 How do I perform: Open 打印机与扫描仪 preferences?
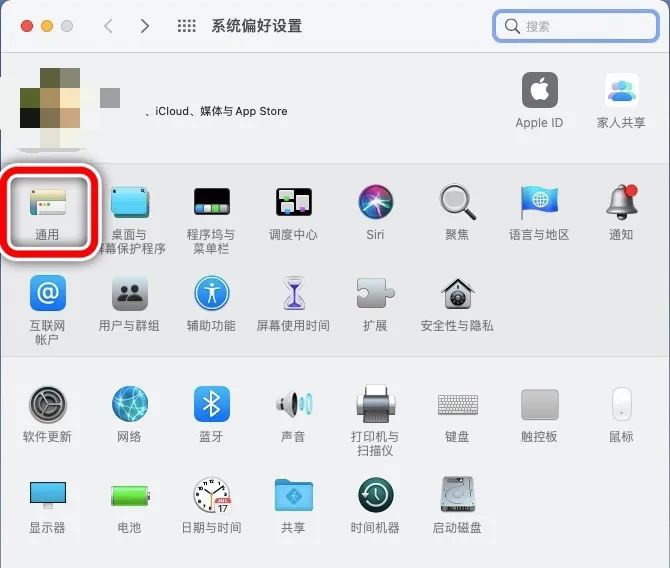(x=375, y=421)
